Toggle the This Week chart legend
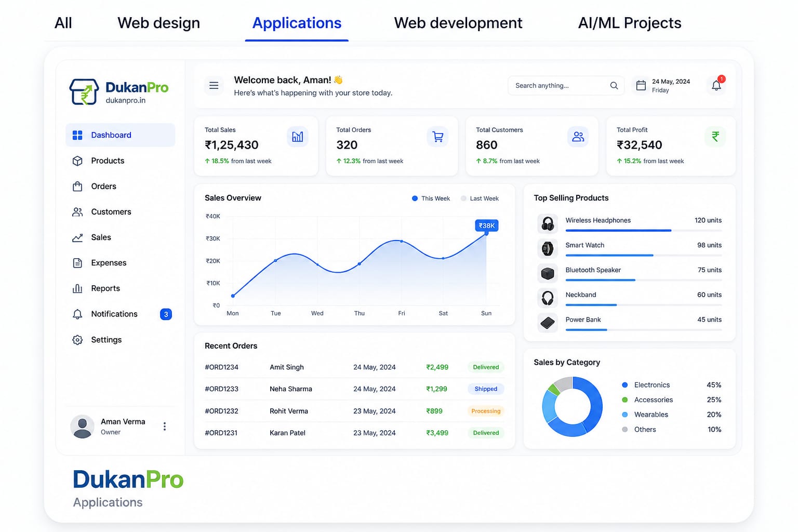This screenshot has height=532, width=798. tap(431, 198)
